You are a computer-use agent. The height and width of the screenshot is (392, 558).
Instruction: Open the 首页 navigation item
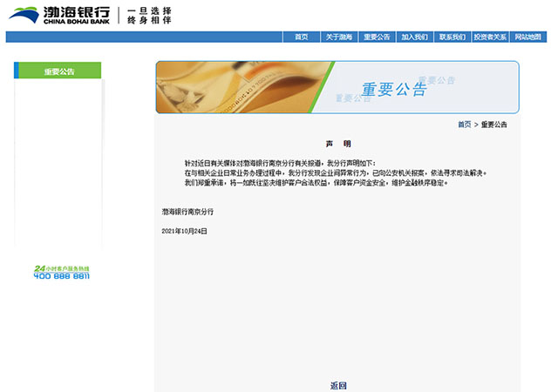[x=302, y=37]
